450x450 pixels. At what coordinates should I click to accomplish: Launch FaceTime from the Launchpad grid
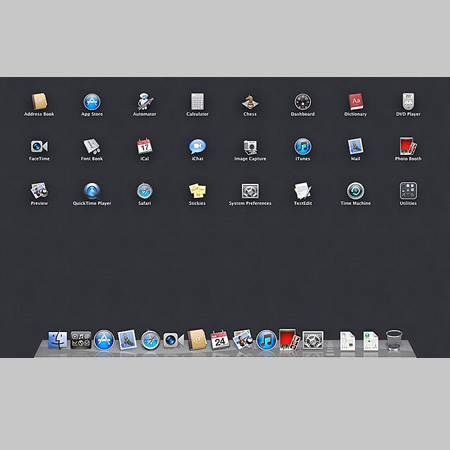(39, 146)
